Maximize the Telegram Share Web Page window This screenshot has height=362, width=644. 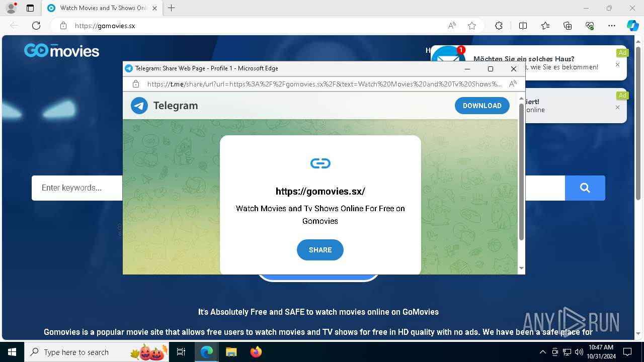[x=491, y=69]
